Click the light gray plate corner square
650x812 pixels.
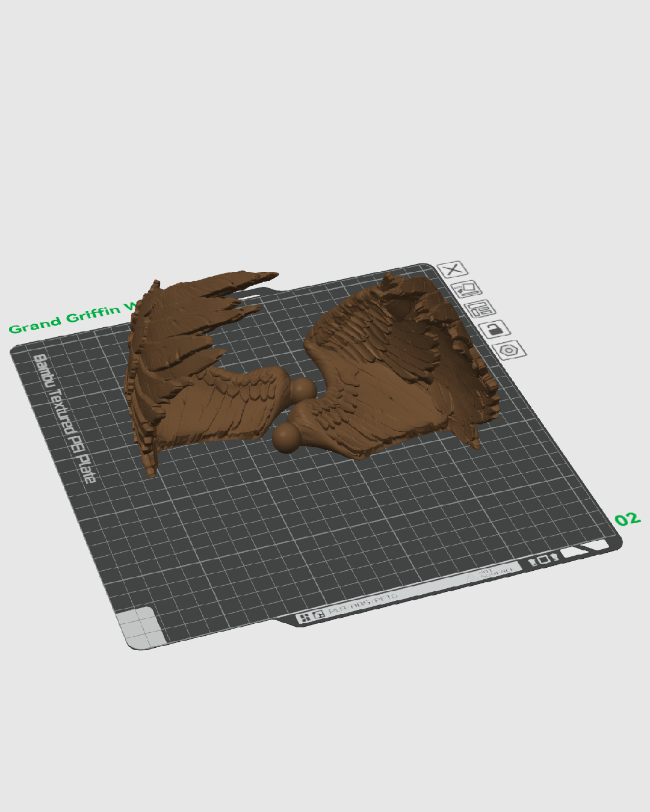[141, 628]
